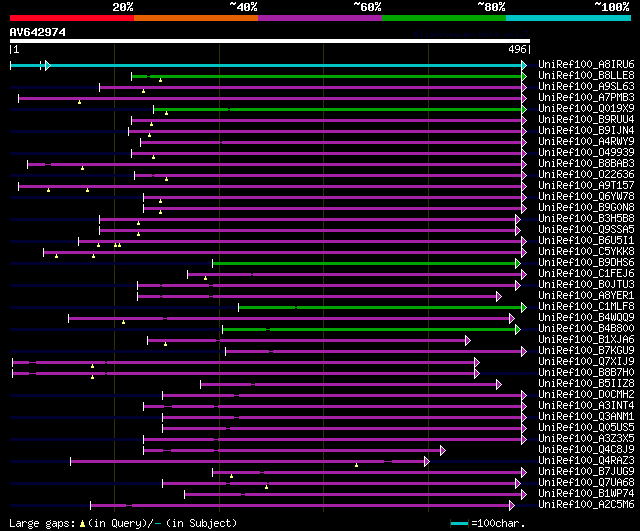Click the end arrowhead of B1XJA6 alignment
640x531 pixels.
pos(468,340)
